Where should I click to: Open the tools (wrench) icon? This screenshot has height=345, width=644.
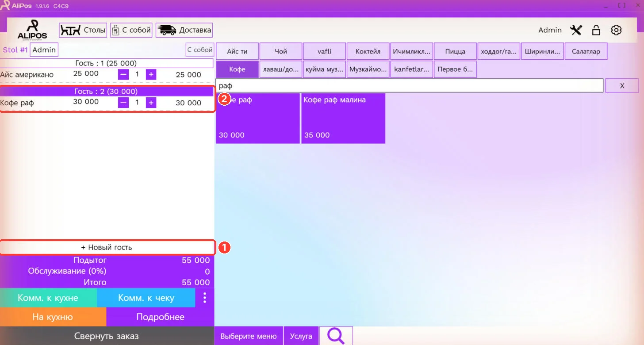coord(576,30)
